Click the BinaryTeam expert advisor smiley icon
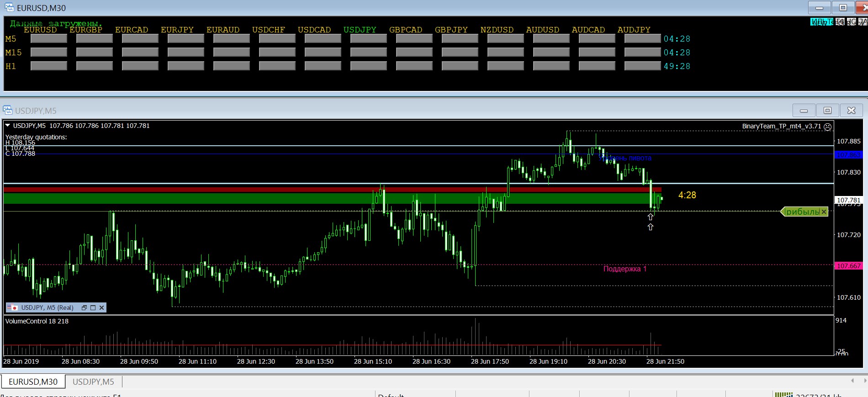This screenshot has width=868, height=397. pos(827,127)
